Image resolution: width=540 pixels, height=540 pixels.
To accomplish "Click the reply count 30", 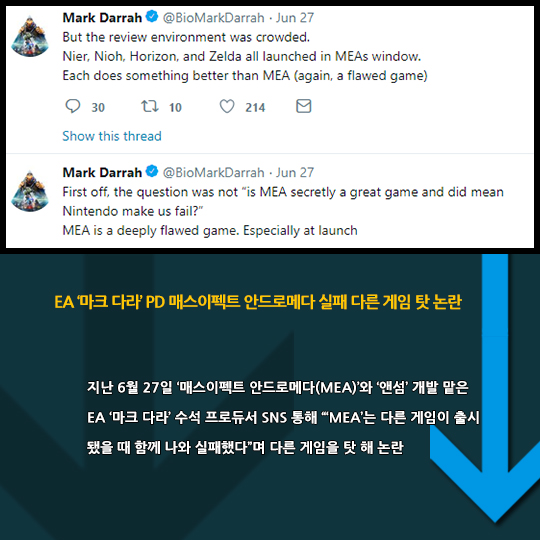I will click(98, 107).
